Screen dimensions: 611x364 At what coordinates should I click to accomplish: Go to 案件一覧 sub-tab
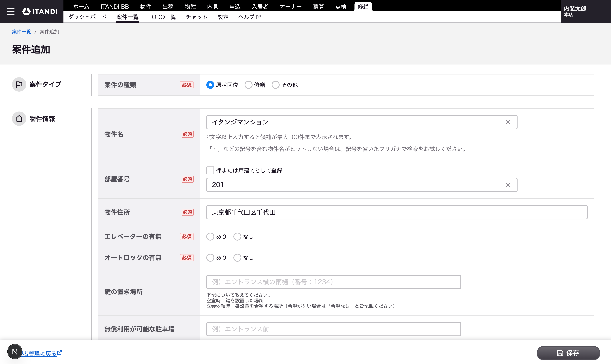coord(127,17)
